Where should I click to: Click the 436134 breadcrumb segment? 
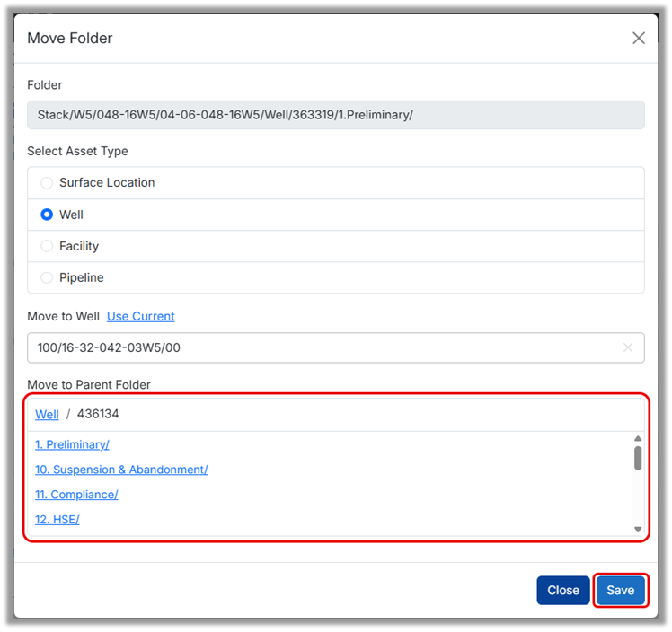tap(98, 414)
